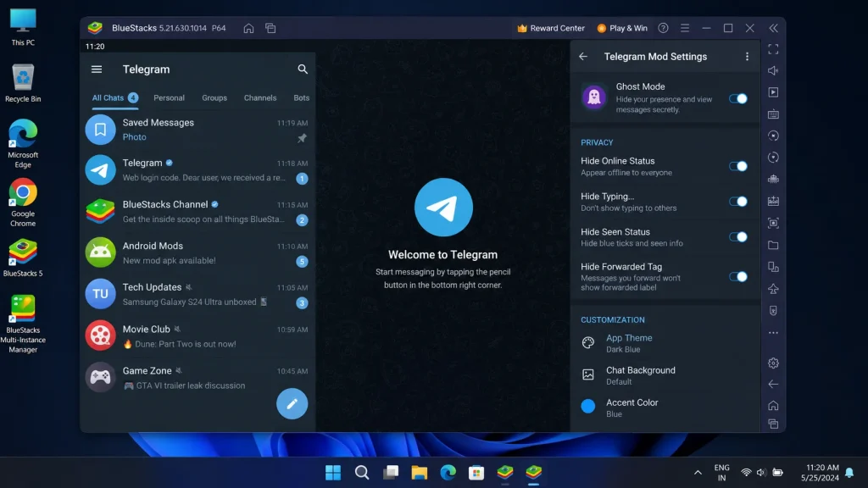Screen dimensions: 868x488
Task: Open BlueStacks settings gear in sidebar
Action: point(773,363)
